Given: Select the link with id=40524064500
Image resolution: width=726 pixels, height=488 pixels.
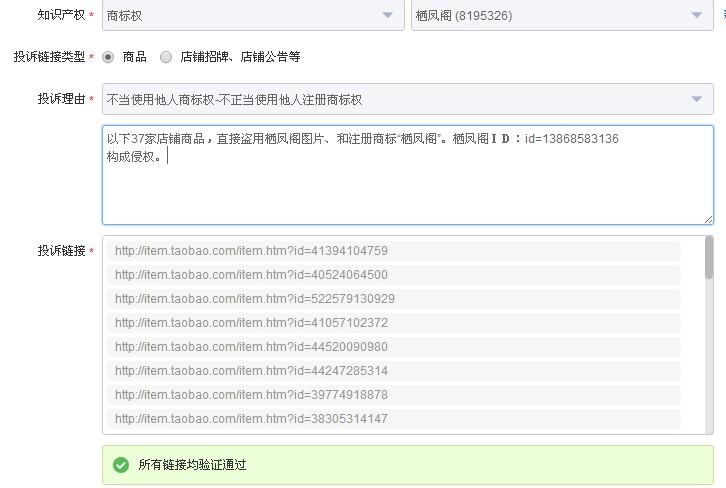Looking at the screenshot, I should click(x=394, y=275).
